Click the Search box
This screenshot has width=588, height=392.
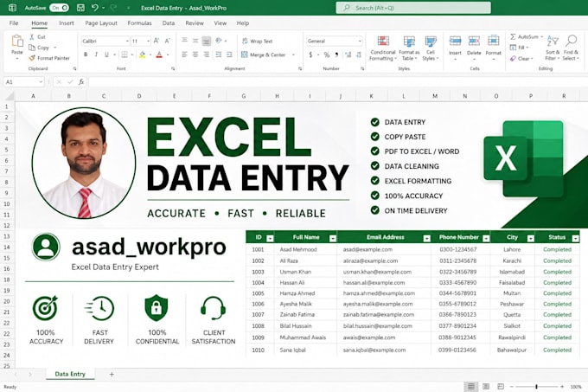click(413, 8)
